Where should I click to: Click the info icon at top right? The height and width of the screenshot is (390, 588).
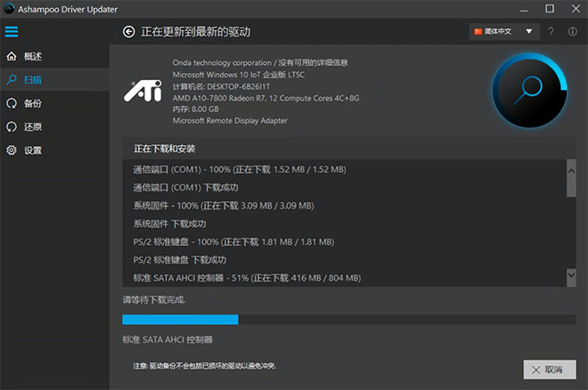pos(573,31)
